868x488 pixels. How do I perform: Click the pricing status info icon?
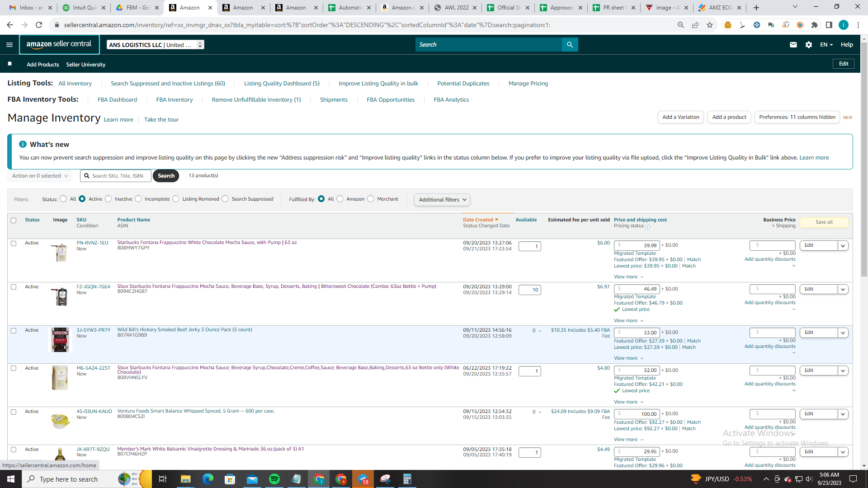(x=647, y=227)
